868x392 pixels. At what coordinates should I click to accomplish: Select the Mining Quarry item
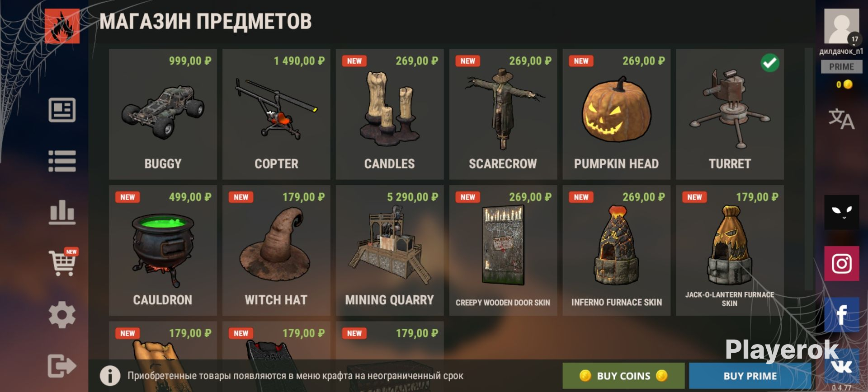coord(390,251)
